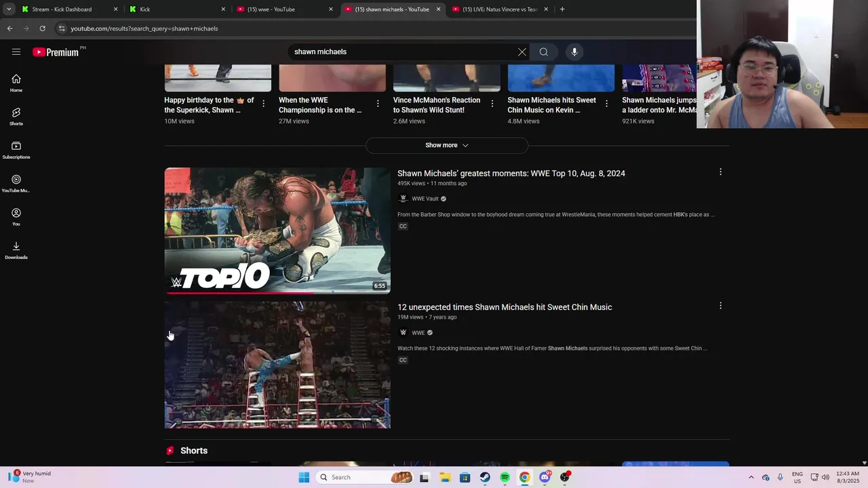The image size is (868, 488).
Task: Open options menu for Sweet Chin Music on Kevin short
Action: coord(607,104)
